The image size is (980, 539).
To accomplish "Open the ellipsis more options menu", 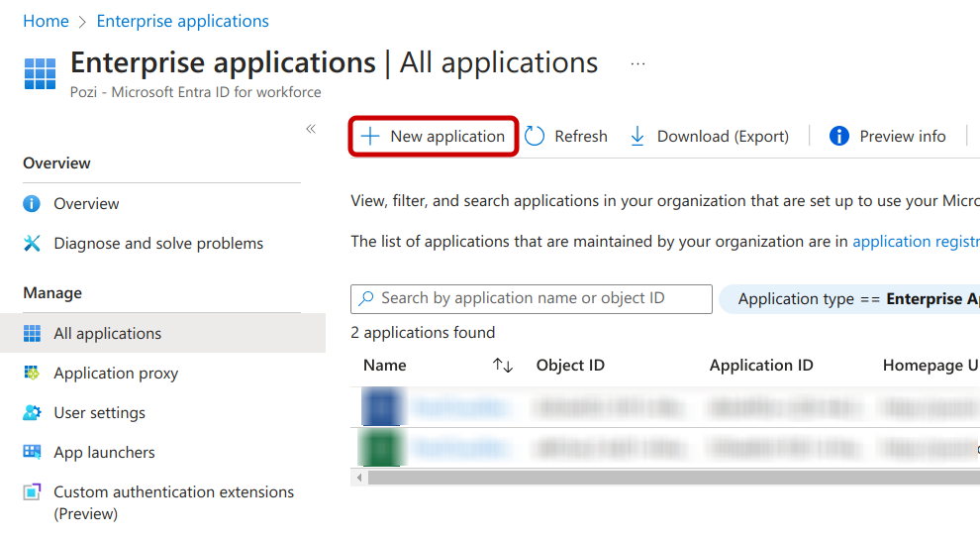I will [637, 64].
